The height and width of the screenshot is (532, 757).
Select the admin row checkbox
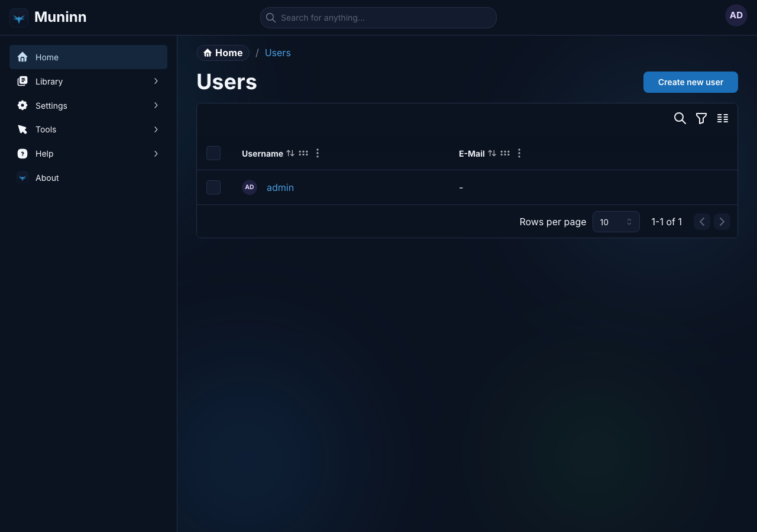coord(213,187)
